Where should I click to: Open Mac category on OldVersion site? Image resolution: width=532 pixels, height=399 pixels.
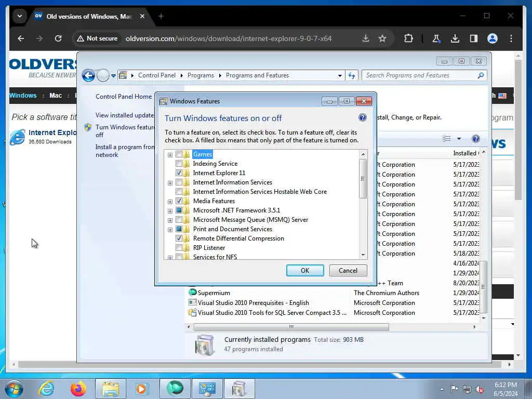pos(56,96)
